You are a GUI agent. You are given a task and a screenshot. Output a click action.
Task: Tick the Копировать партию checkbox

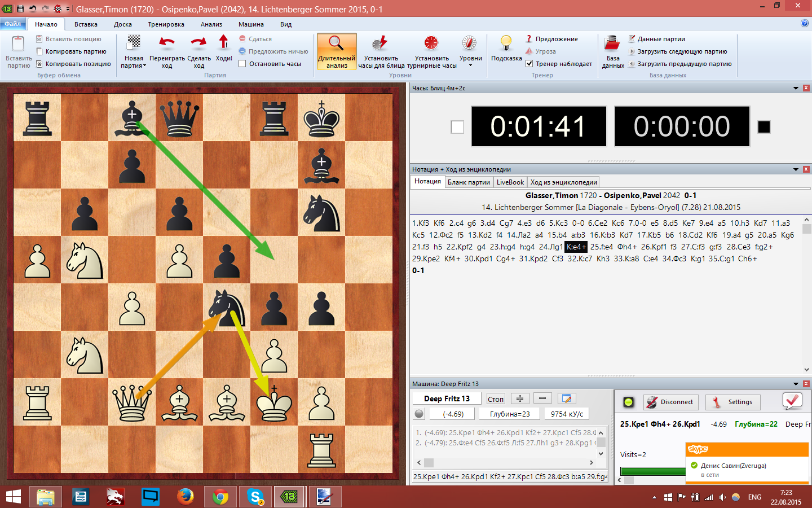(39, 51)
